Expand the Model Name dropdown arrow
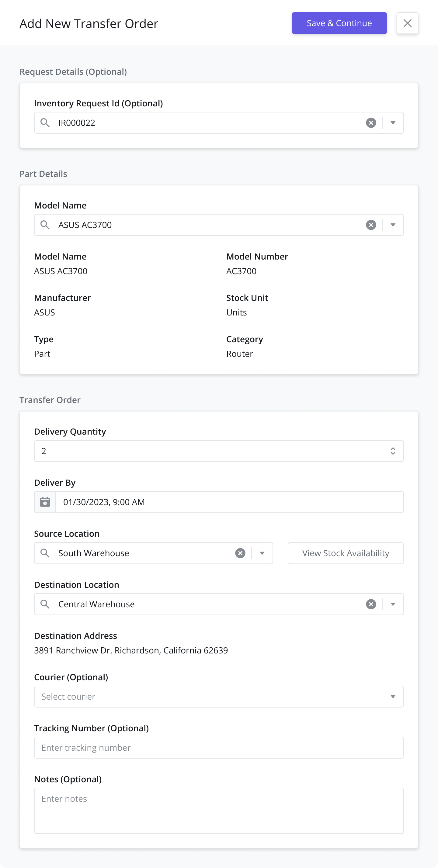 pos(393,225)
